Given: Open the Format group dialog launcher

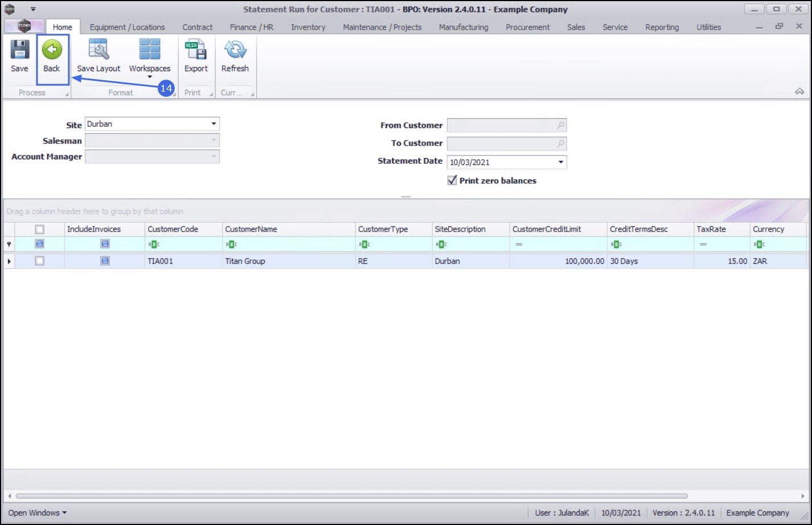Looking at the screenshot, I should pos(174,94).
